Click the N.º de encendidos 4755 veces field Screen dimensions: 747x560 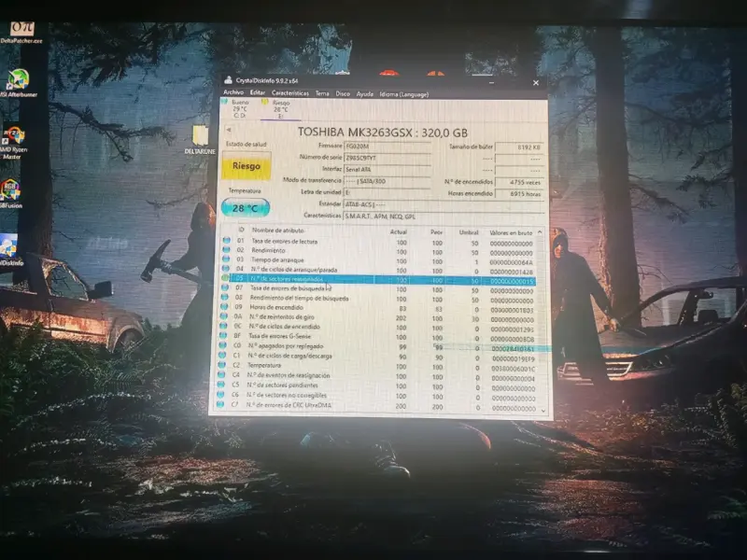[519, 182]
